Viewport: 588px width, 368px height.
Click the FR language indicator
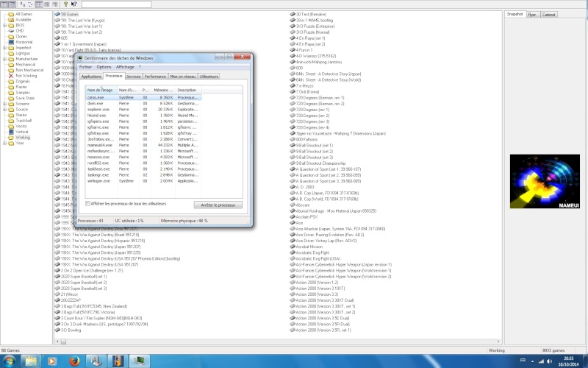click(x=523, y=361)
